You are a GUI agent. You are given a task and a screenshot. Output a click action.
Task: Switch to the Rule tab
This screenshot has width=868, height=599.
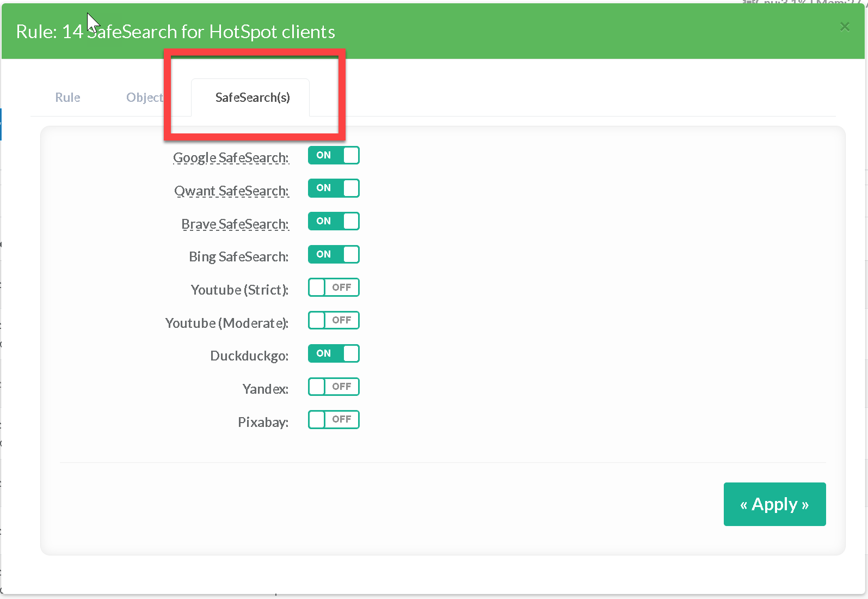tap(68, 97)
